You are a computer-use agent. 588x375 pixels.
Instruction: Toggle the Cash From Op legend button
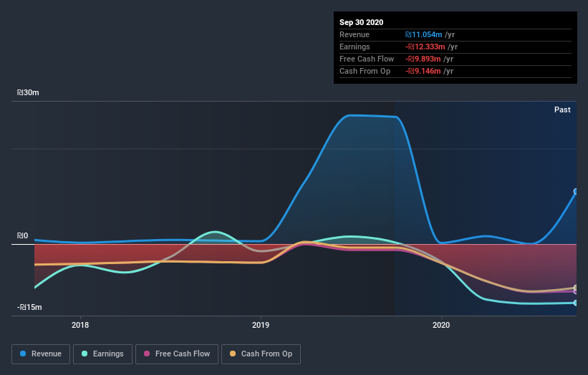coord(261,354)
